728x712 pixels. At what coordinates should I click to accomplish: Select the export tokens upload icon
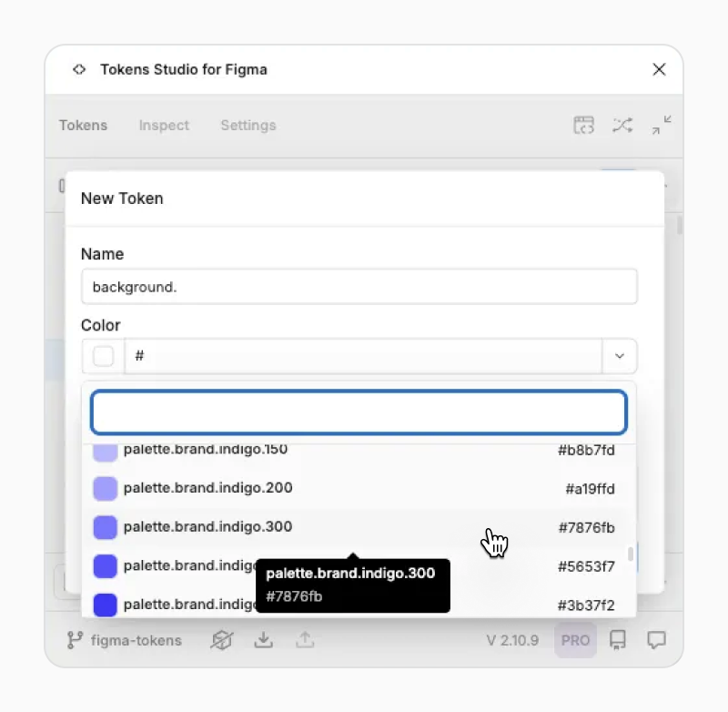point(305,640)
